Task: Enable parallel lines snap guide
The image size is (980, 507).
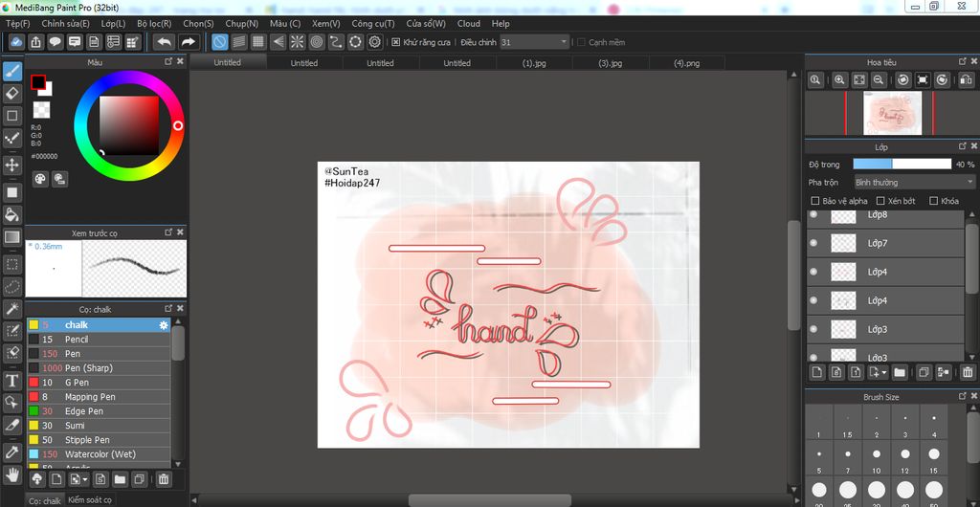Action: 238,42
